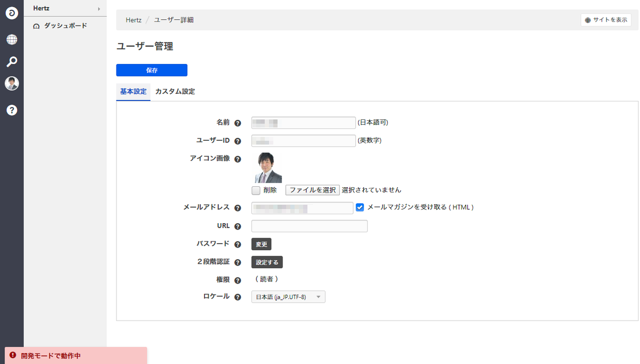640x364 pixels.
Task: Select the 基本設定 tab
Action: coord(133,92)
